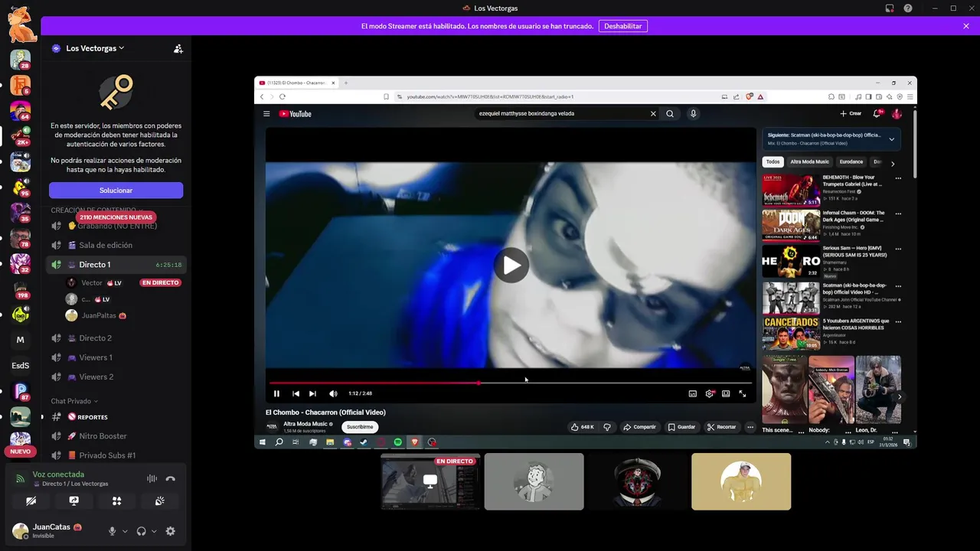The height and width of the screenshot is (551, 980).
Task: Reload the page in the streamed browser
Action: [x=283, y=96]
